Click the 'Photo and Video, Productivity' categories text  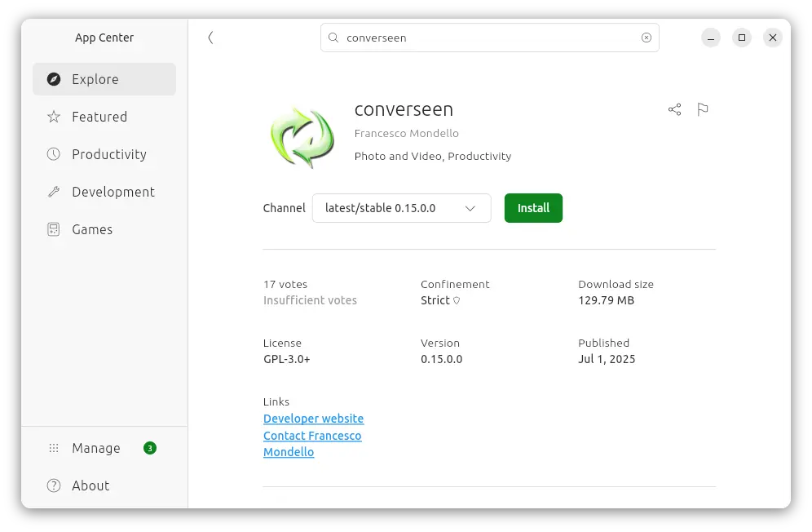pos(433,156)
